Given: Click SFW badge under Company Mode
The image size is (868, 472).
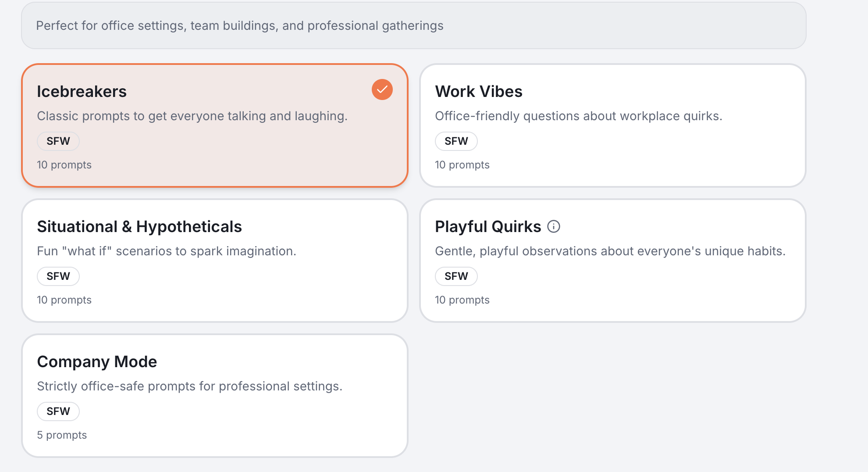Looking at the screenshot, I should 58,411.
